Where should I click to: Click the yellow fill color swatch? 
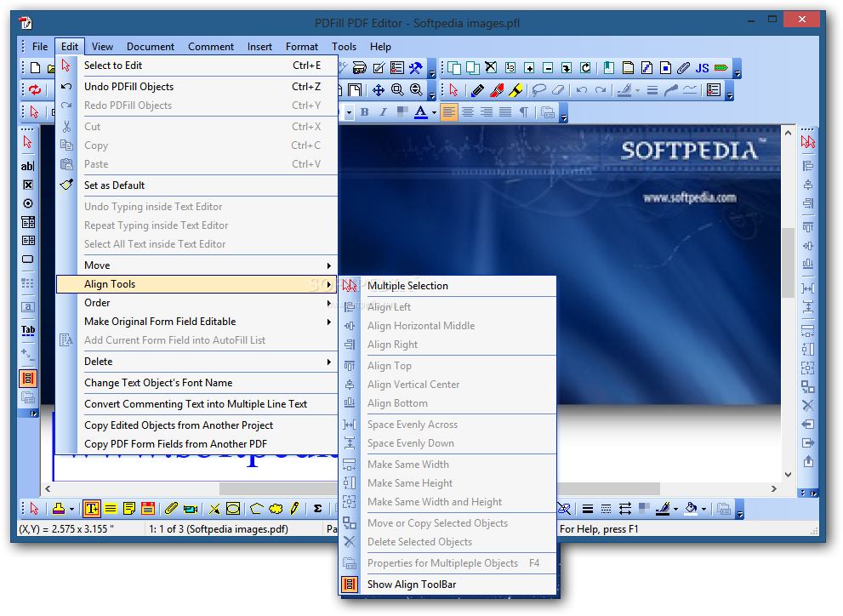pyautogui.click(x=58, y=508)
